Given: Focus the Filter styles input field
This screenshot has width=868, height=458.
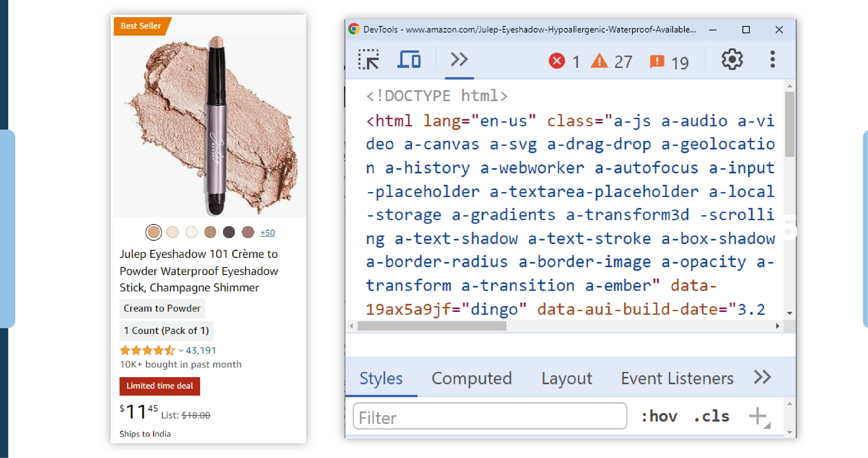Looking at the screenshot, I should (490, 416).
